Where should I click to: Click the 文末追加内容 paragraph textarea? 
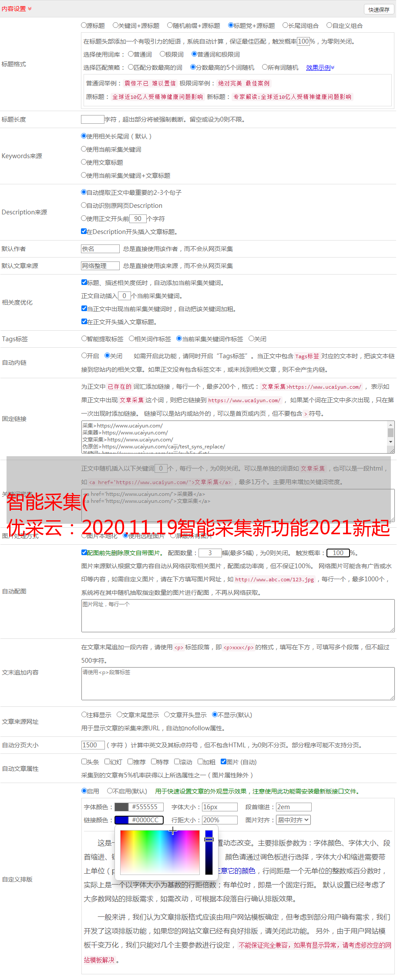pos(238,684)
